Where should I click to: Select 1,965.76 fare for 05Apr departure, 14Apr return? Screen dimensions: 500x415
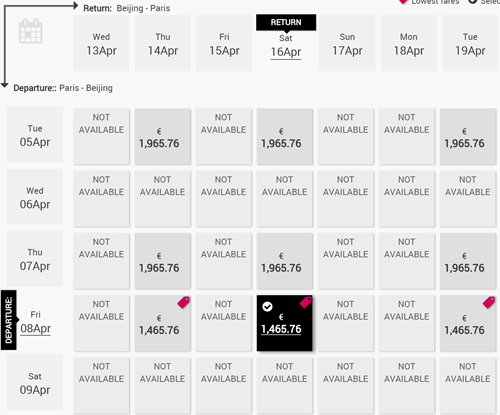(163, 136)
